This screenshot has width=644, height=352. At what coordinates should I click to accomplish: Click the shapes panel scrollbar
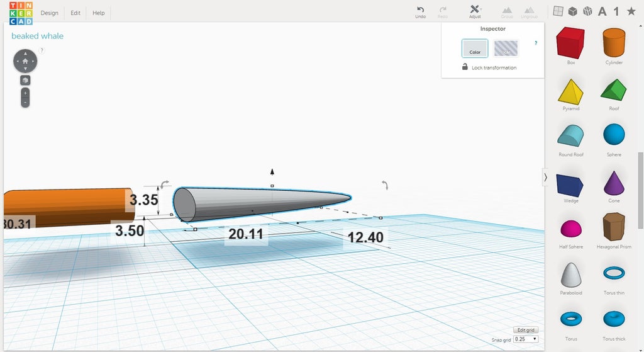(640, 190)
